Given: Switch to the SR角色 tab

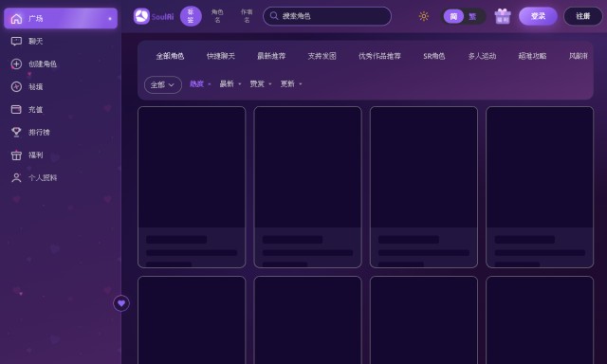Looking at the screenshot, I should click(434, 56).
